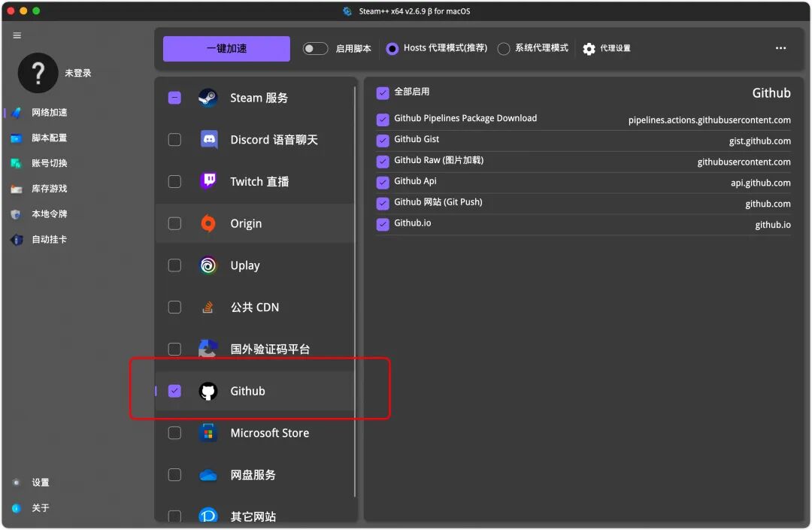Open the 本地令牌 section
Image resolution: width=812 pixels, height=530 pixels.
(49, 214)
